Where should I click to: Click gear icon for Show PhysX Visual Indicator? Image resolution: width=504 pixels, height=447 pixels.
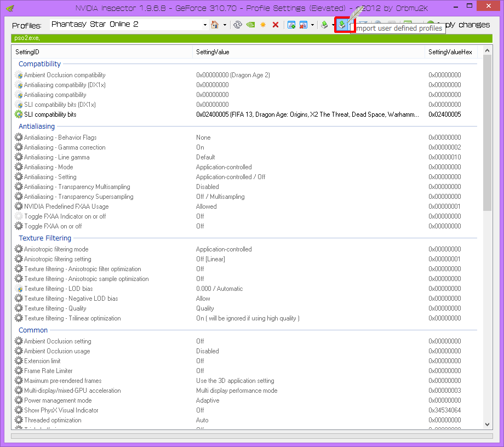point(19,410)
